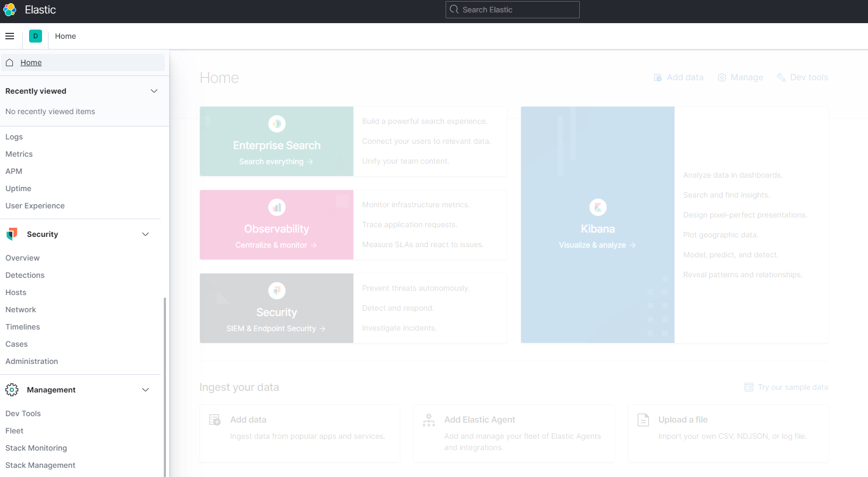Click 'Ingest your data' heading
Image resolution: width=868 pixels, height=477 pixels.
click(239, 387)
